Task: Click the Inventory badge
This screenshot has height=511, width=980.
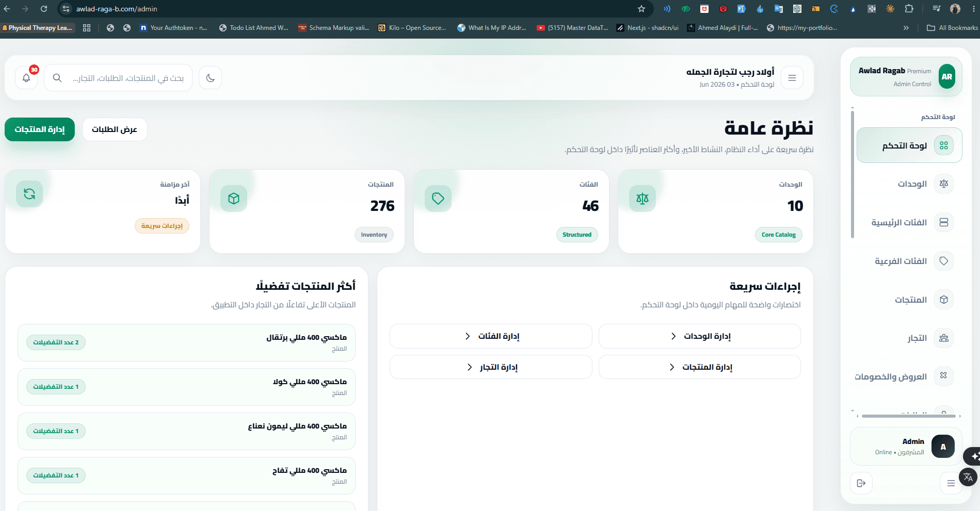Action: [374, 235]
